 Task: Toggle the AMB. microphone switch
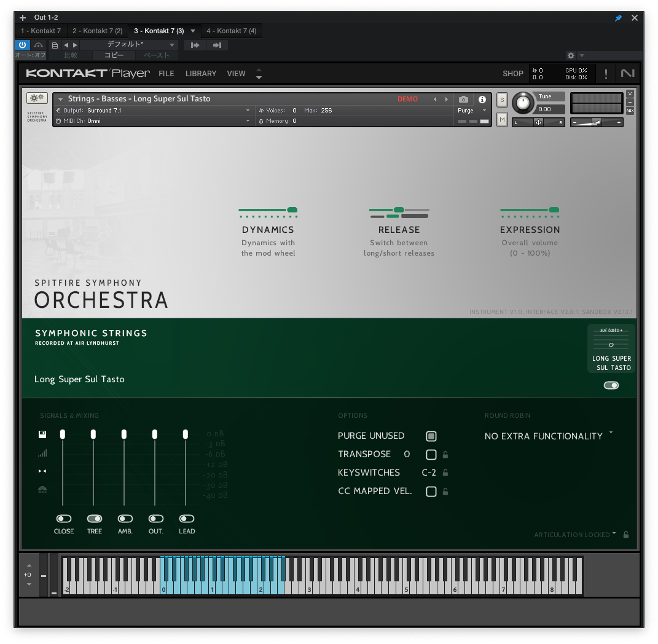tap(125, 519)
